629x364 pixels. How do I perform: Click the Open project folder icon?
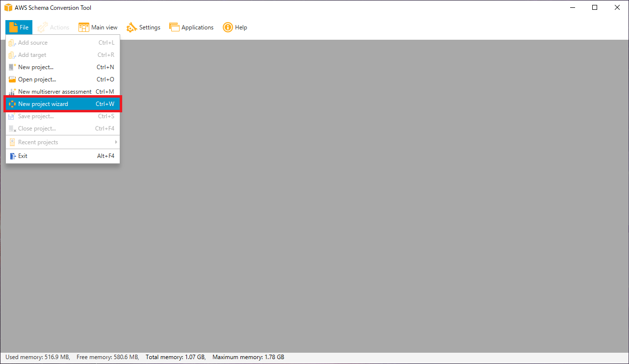coord(12,79)
